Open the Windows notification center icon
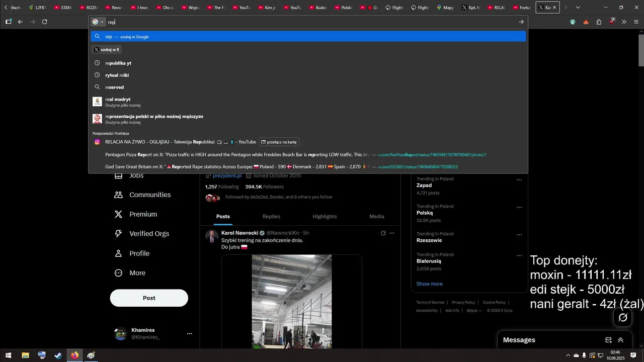Image resolution: width=644 pixels, height=362 pixels. click(633, 355)
